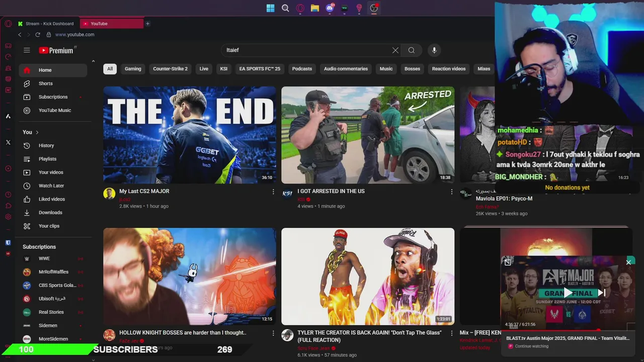Select the Gaming filter chip
The width and height of the screenshot is (644, 362).
click(133, 69)
